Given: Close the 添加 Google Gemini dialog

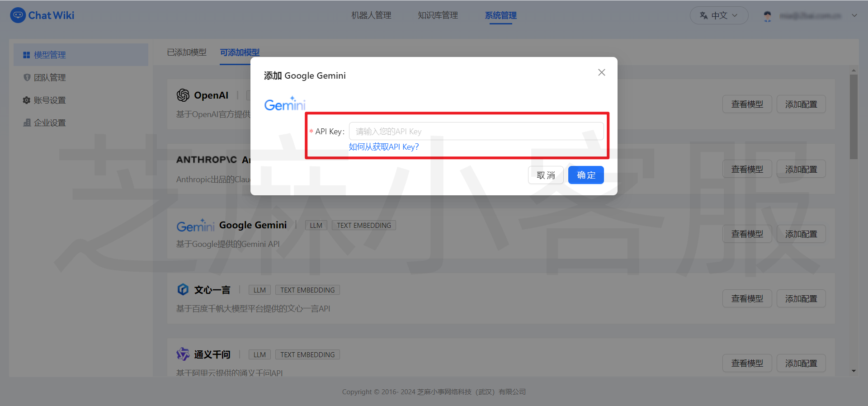Looking at the screenshot, I should (x=601, y=72).
